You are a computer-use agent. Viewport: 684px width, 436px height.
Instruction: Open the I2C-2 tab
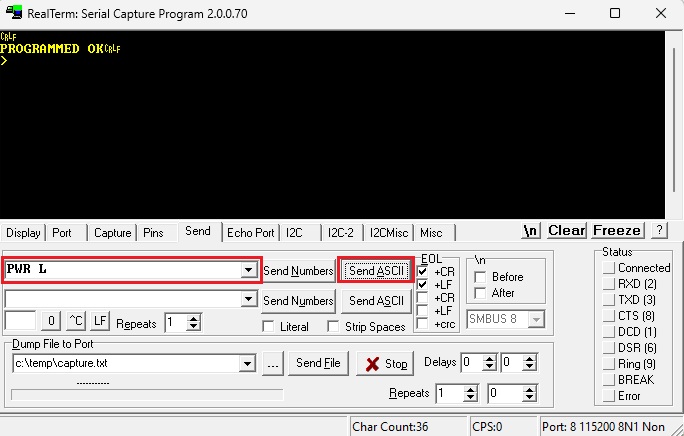341,233
